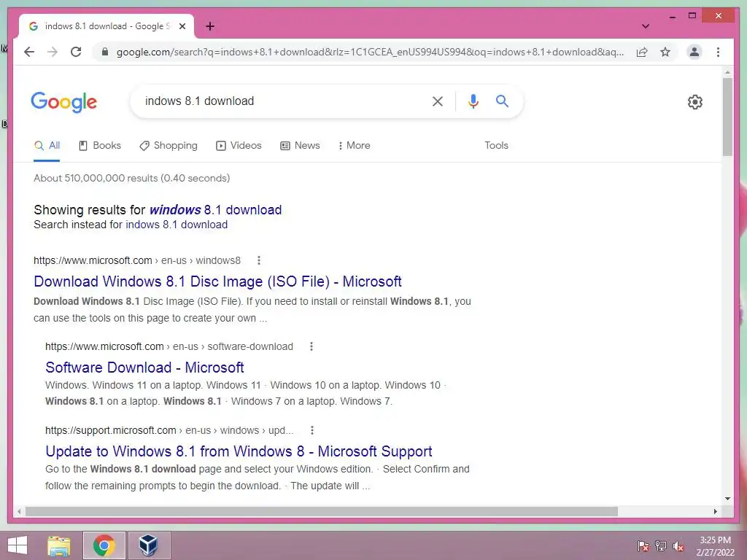Screen dimensions: 747x560
Task: Open the Chrome profile avatar
Action: tap(694, 52)
